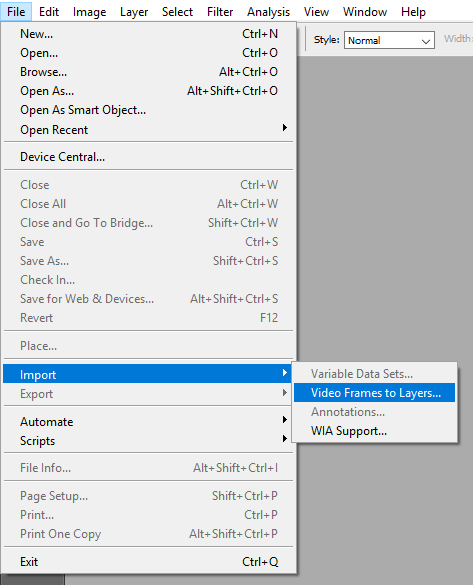473x585 pixels.
Task: Expand the Open Recent submenu arrow
Action: point(285,128)
